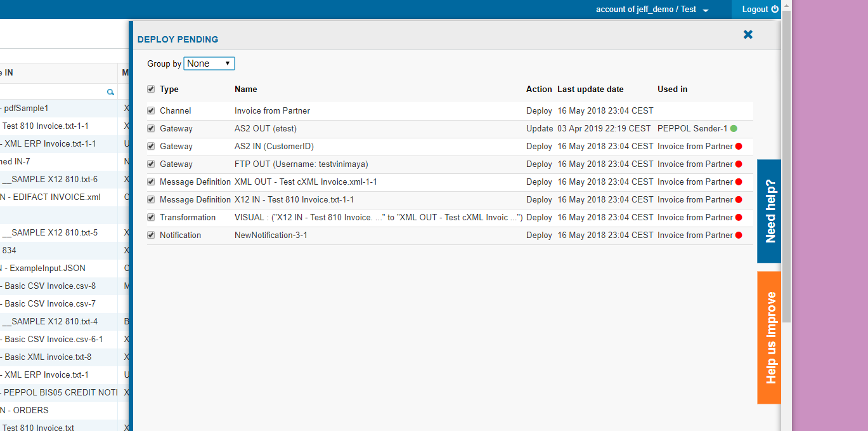Click FTP OUT (Username: testvinimaya) name
This screenshot has width=868, height=431.
point(301,164)
